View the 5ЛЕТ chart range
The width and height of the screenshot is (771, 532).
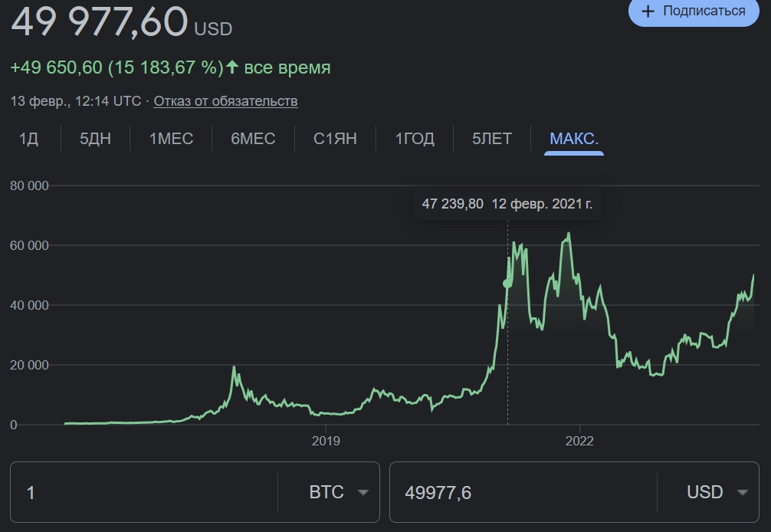[x=492, y=139]
